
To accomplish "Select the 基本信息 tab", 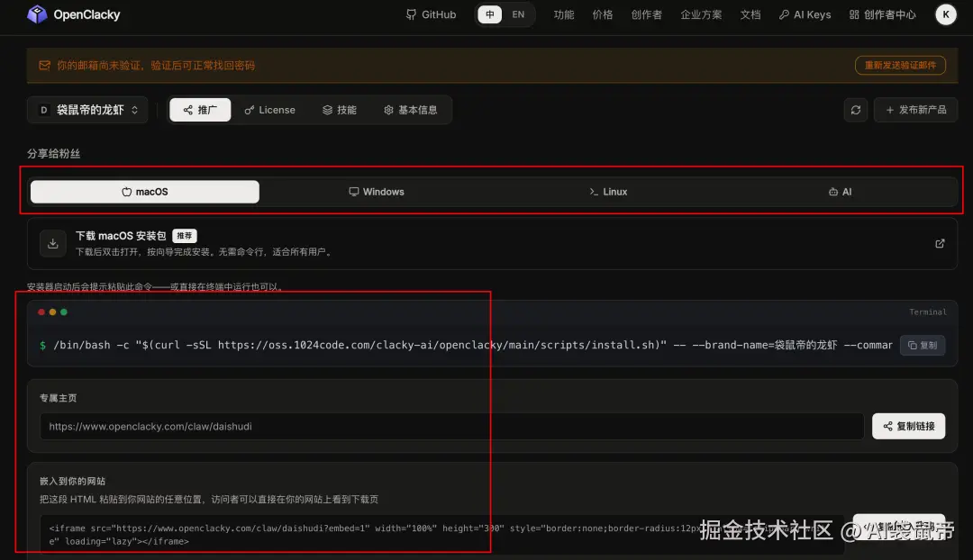I will click(410, 110).
